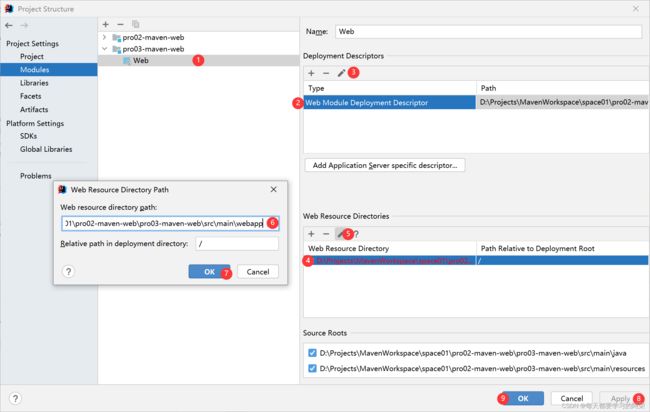Click OK in Project Structure footer
Image resolution: width=650 pixels, height=412 pixels.
523,398
